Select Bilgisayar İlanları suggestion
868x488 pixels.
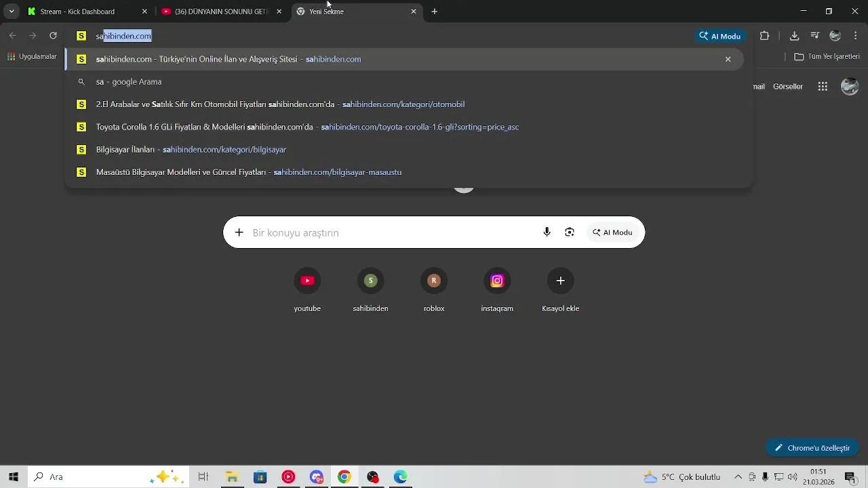pos(405,150)
